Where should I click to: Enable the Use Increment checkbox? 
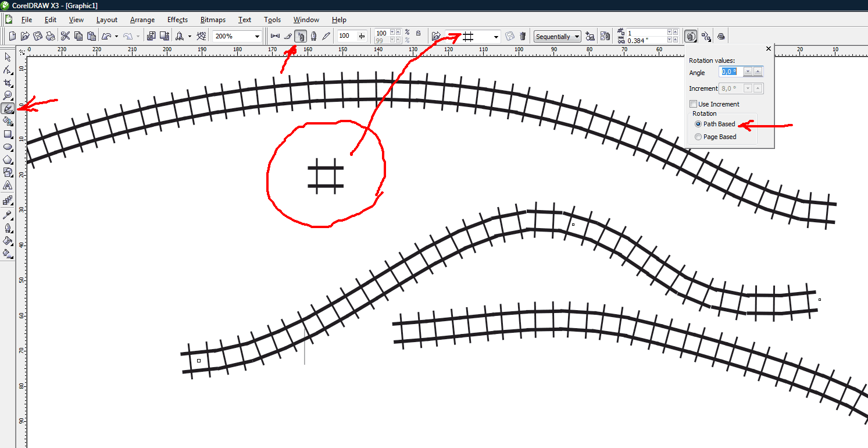693,104
